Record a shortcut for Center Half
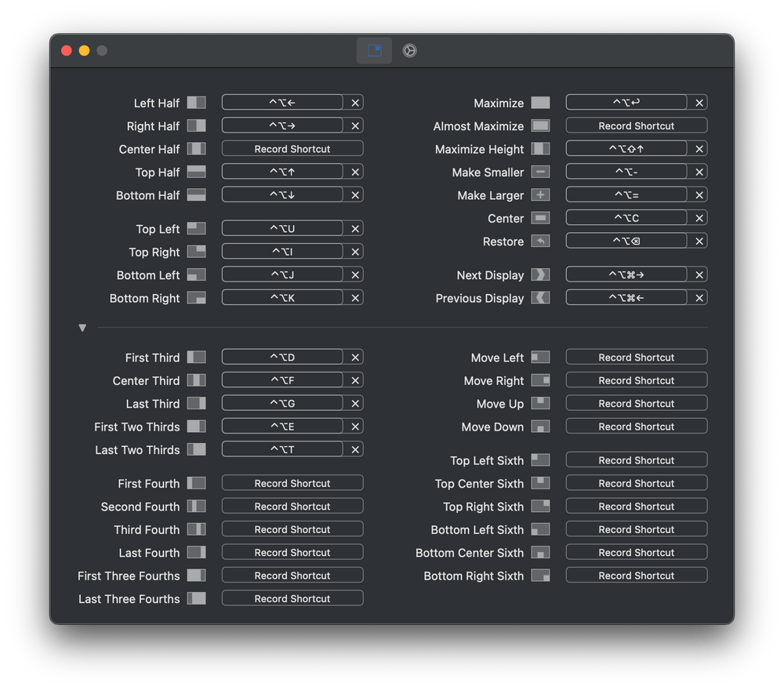 [x=292, y=148]
